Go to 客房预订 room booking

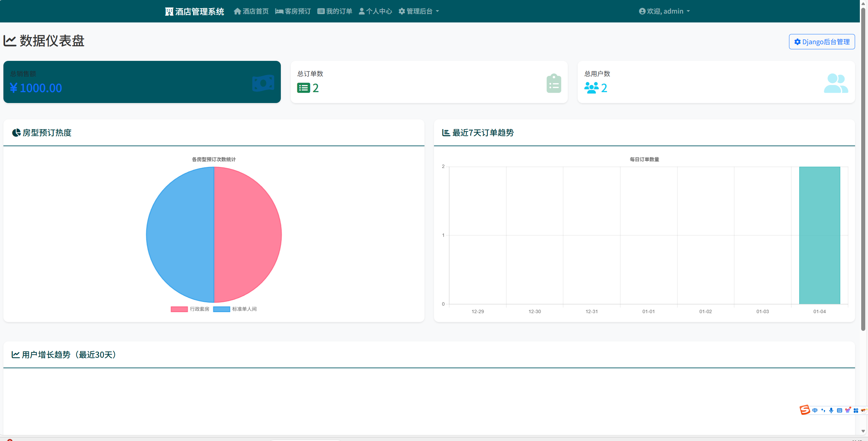pyautogui.click(x=293, y=12)
